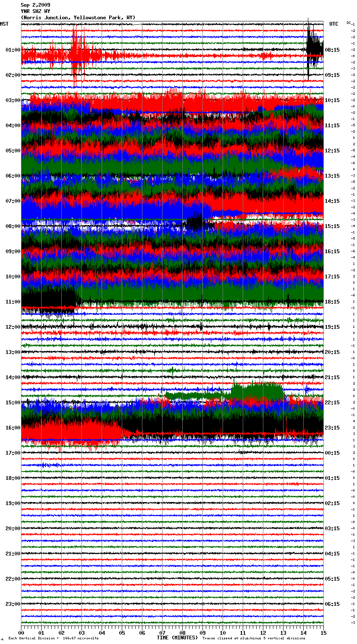The width and height of the screenshot is (357, 644).
Task: Select the station code YNR SHZ WY
Action: pos(36,11)
